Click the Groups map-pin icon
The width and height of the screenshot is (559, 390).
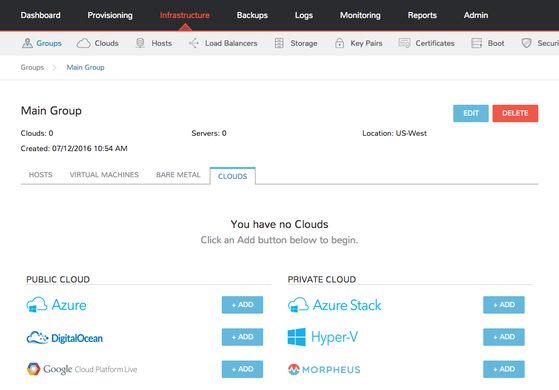[x=27, y=43]
